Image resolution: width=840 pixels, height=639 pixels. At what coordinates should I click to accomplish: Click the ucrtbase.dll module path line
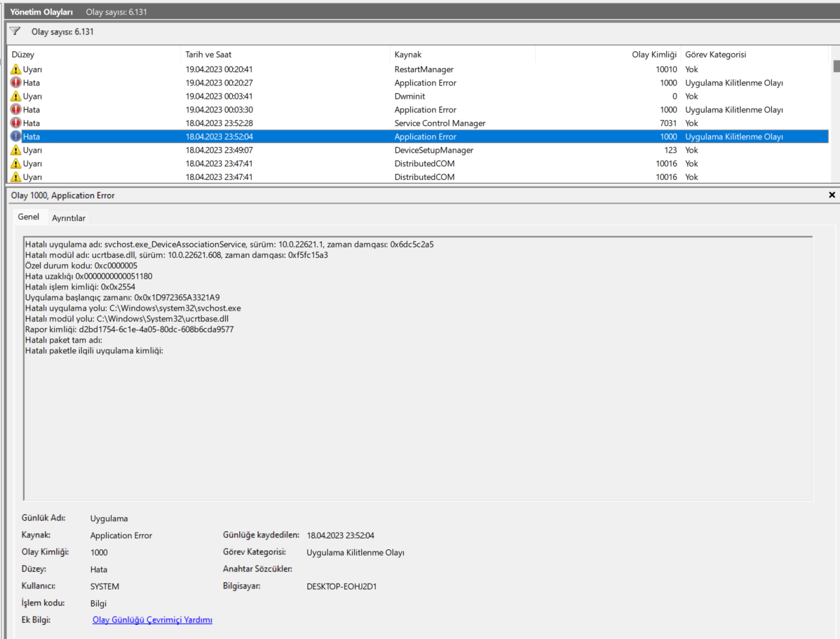point(127,318)
